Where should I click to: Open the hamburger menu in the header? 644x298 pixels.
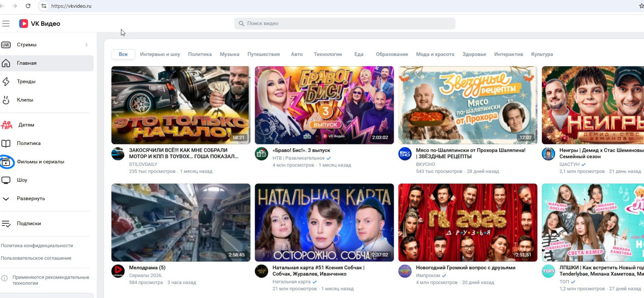[6, 24]
